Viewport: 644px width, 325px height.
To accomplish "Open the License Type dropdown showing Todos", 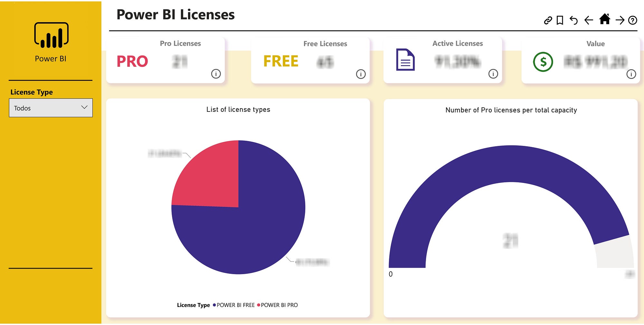I will [x=51, y=108].
